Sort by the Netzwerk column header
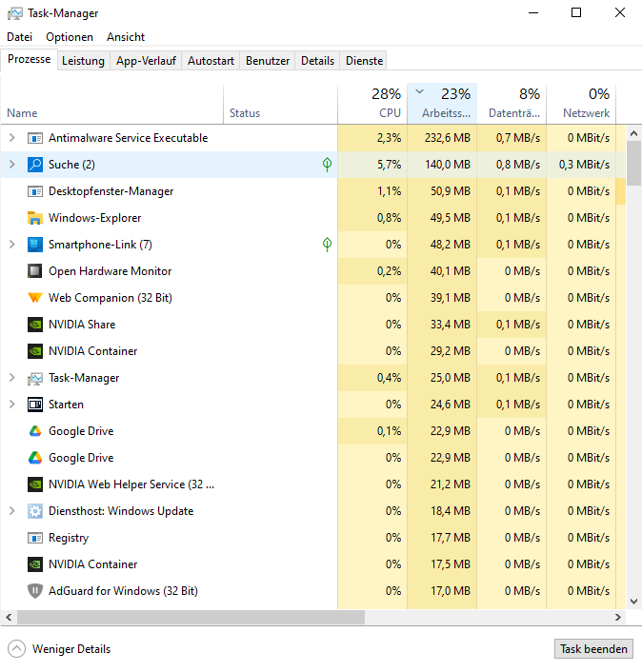The height and width of the screenshot is (672, 642). 581,105
